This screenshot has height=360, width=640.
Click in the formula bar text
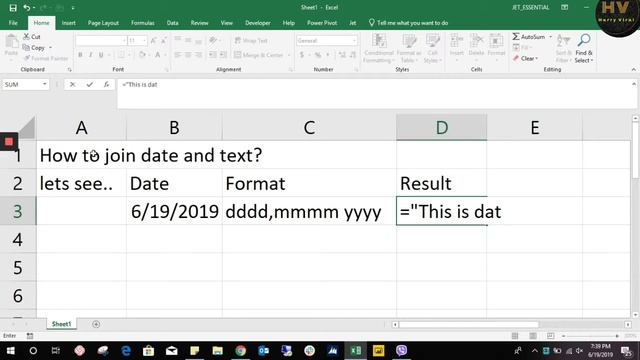[140, 84]
